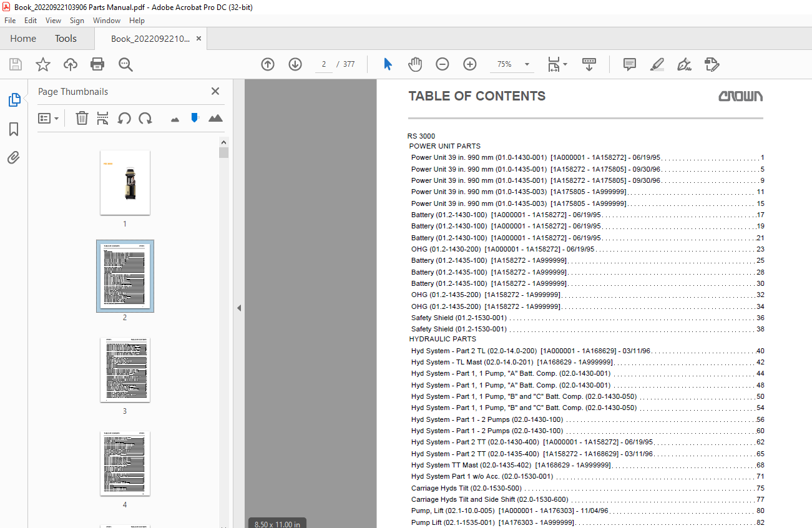Activate the selection arrow tool
Screen dimensions: 812x528
pyautogui.click(x=388, y=64)
